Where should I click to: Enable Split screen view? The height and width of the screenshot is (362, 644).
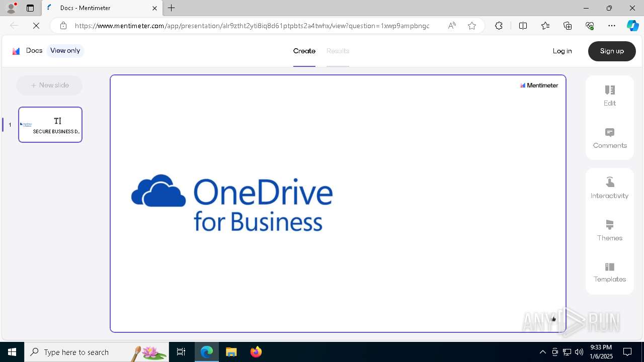click(x=523, y=26)
